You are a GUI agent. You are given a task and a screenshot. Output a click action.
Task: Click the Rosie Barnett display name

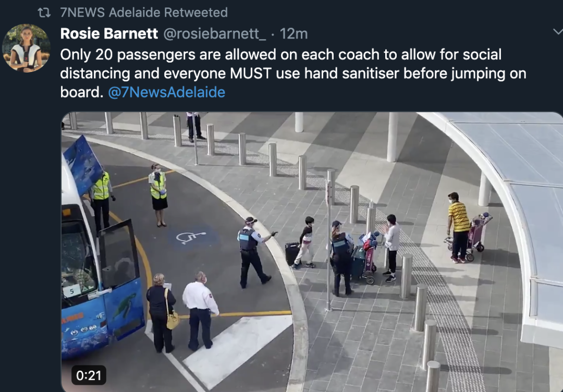click(x=109, y=34)
